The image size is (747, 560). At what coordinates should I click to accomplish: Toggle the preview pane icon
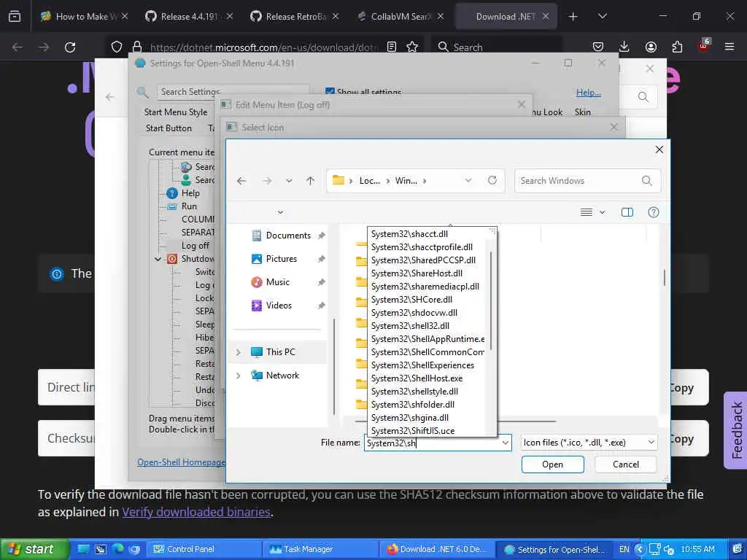627,212
